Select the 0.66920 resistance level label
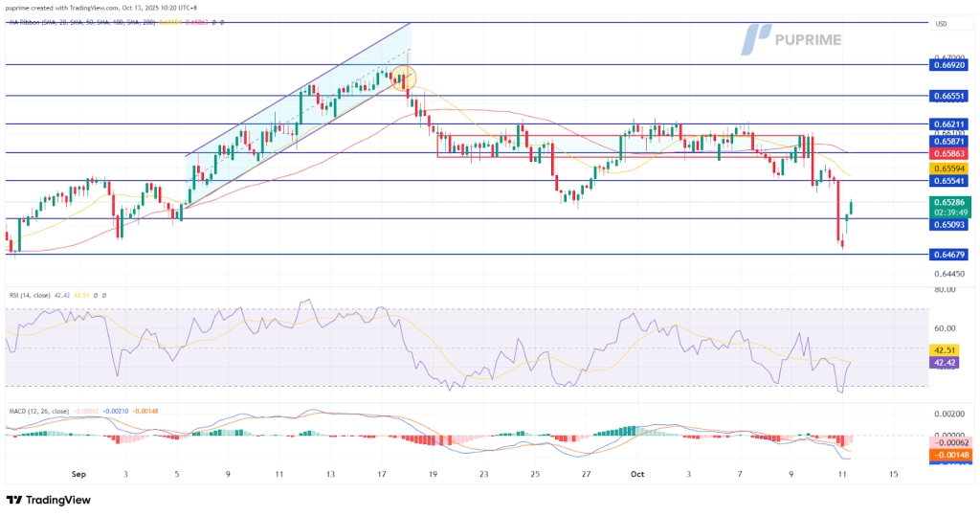 pyautogui.click(x=950, y=65)
